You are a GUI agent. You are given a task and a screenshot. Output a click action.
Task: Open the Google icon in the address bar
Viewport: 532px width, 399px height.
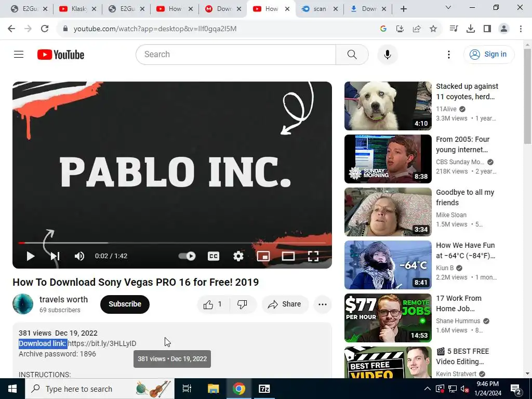pyautogui.click(x=383, y=29)
